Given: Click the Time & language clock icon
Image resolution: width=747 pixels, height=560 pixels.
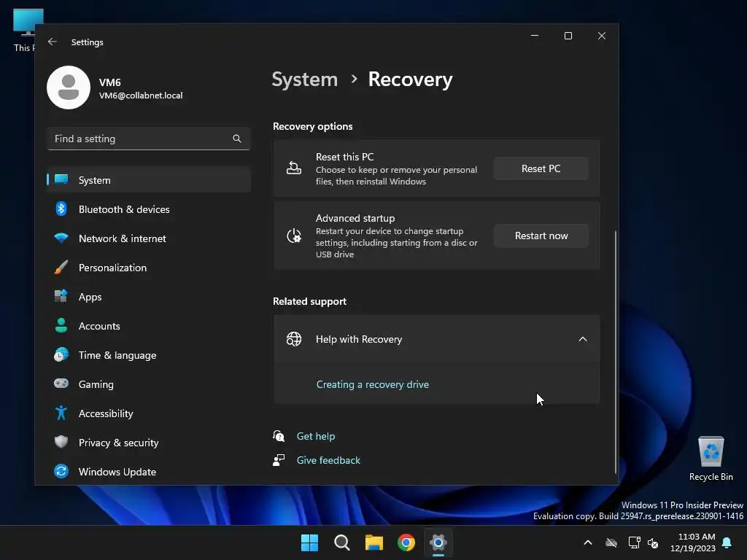Looking at the screenshot, I should pos(61,354).
